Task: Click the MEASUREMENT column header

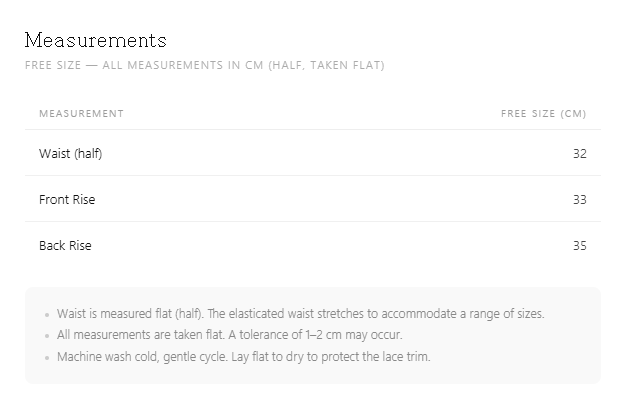Action: click(x=81, y=113)
